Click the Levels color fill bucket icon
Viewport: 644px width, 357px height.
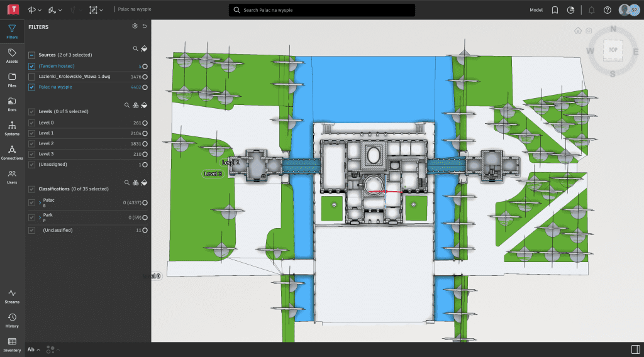144,105
